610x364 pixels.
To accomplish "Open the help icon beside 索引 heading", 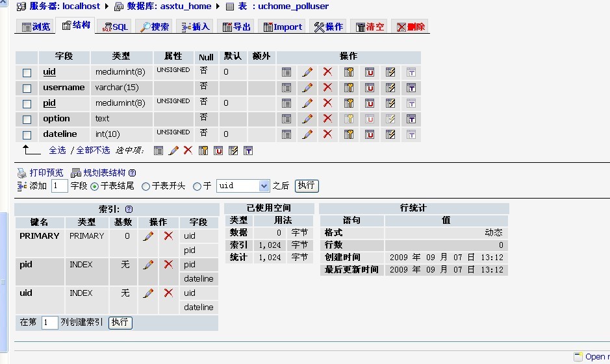I will click(x=129, y=210).
